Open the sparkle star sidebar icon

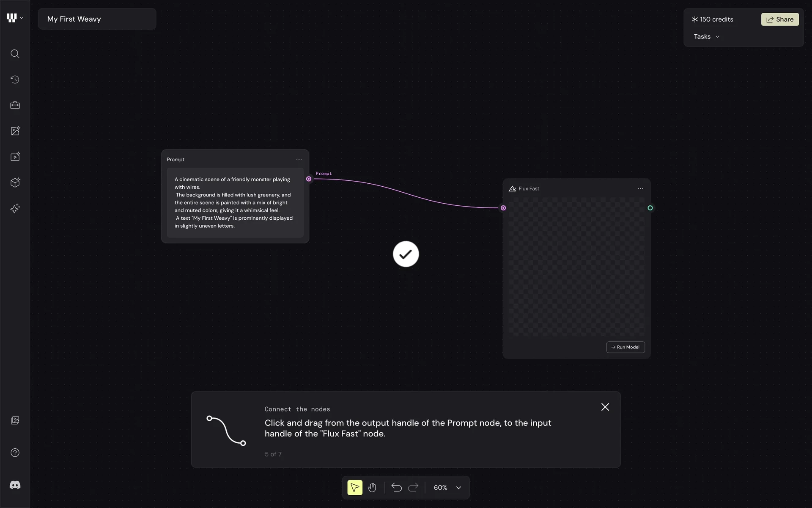point(15,208)
